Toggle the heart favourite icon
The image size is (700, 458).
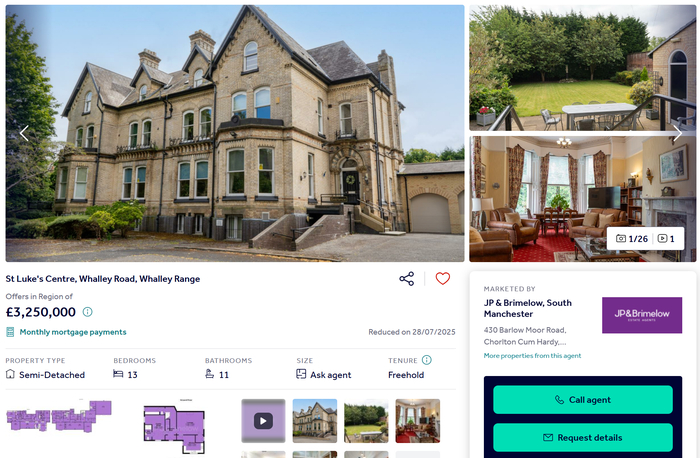[442, 279]
